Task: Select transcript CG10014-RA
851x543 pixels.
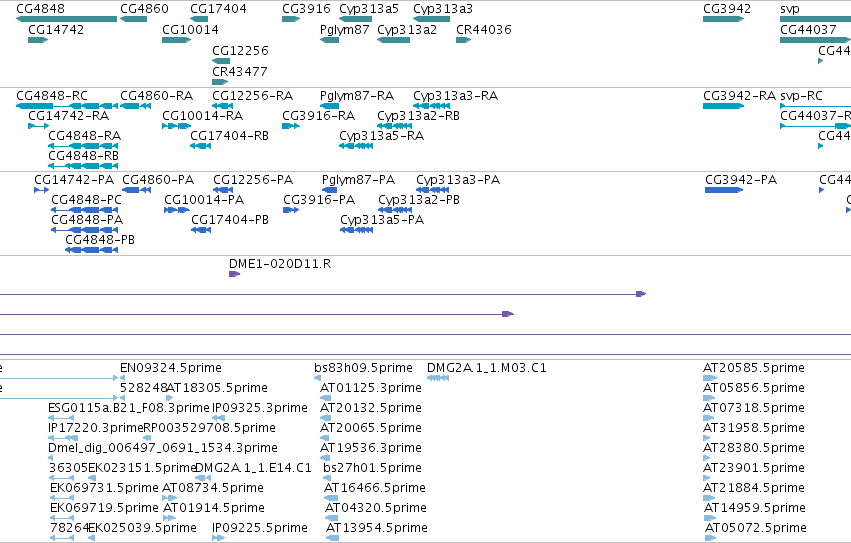Action: (x=176, y=126)
